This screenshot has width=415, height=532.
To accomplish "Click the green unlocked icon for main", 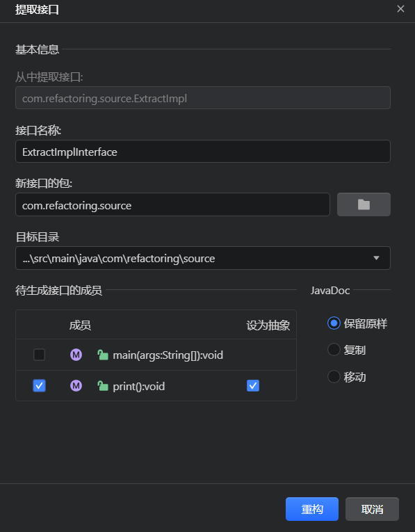I will [103, 355].
